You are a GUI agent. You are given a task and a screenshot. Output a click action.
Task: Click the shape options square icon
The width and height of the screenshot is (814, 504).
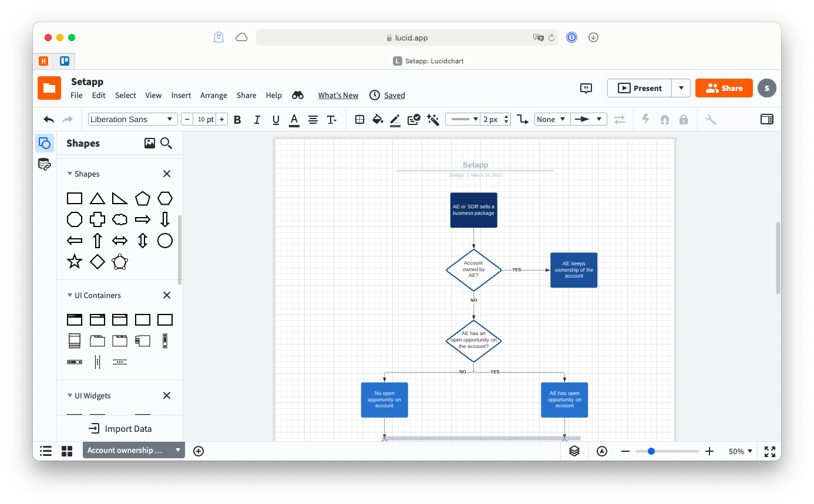pos(359,120)
